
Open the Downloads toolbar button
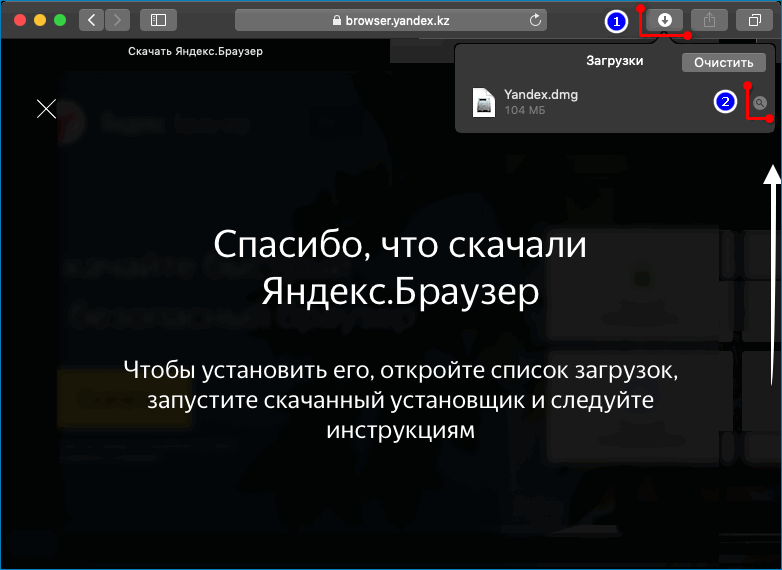click(x=665, y=20)
